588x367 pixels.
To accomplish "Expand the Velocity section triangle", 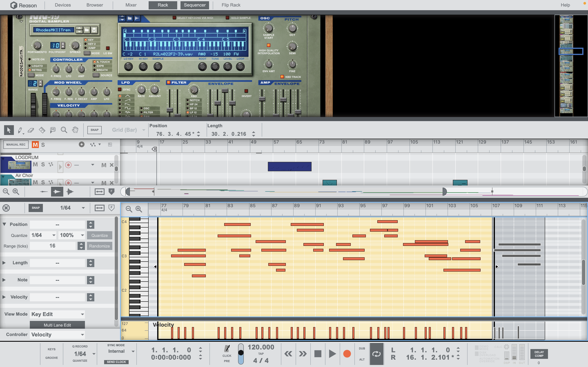I will click(4, 297).
